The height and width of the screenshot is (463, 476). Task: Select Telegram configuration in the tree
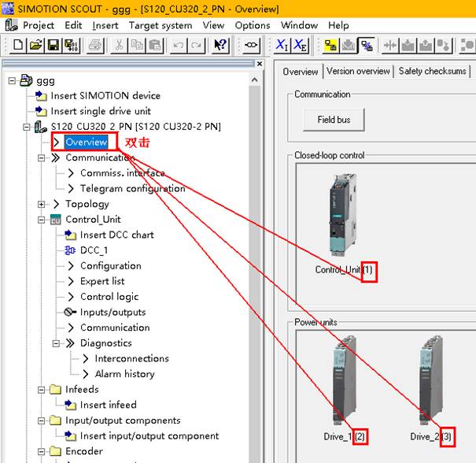pos(132,189)
